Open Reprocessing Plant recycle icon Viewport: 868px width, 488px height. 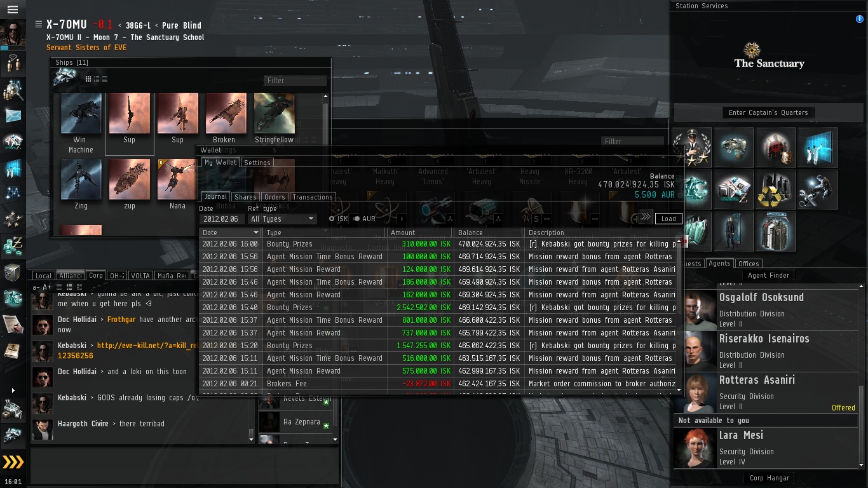tap(775, 189)
